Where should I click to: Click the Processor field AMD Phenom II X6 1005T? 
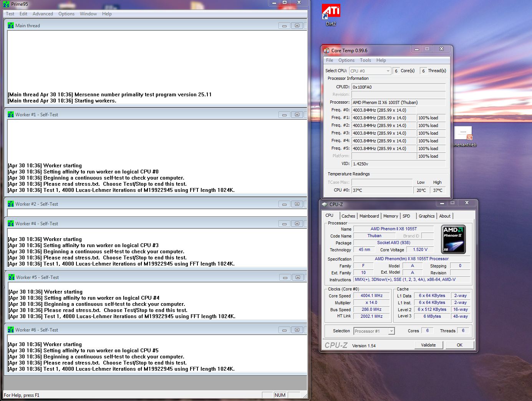[x=398, y=102]
